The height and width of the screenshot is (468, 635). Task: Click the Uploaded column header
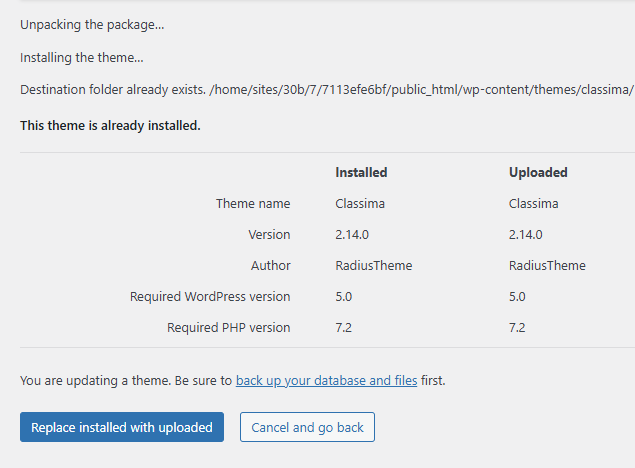(x=538, y=172)
